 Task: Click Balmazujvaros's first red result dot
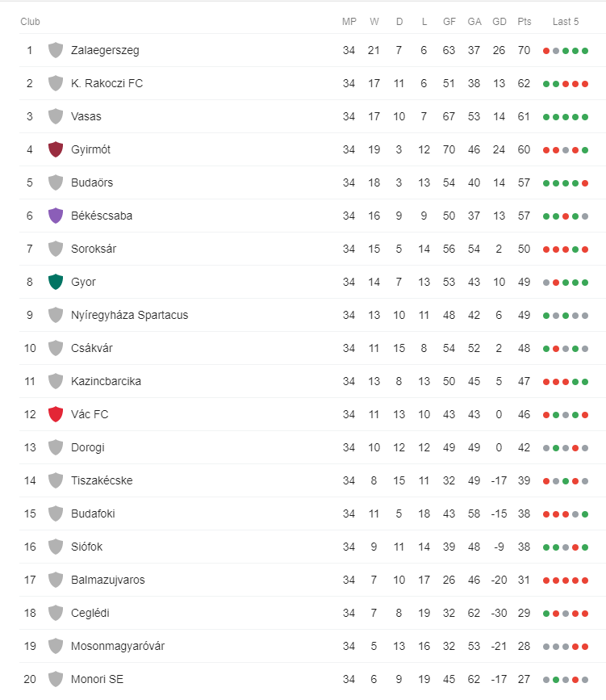coord(546,581)
